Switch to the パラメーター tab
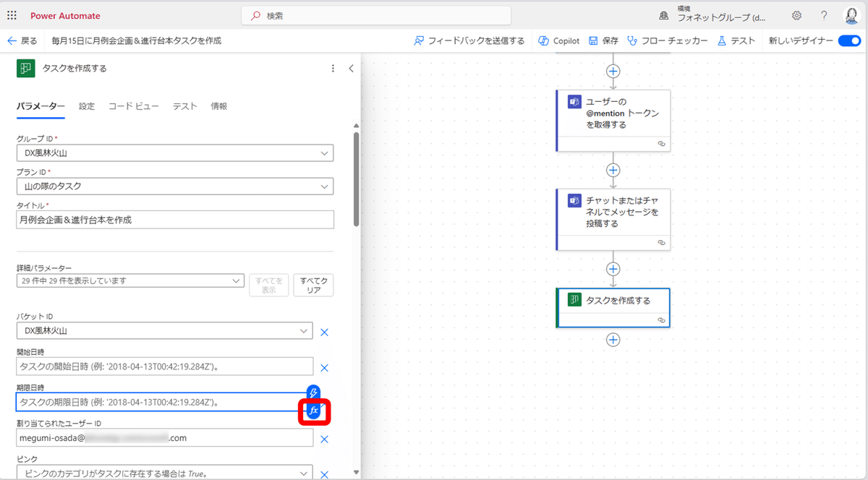 click(41, 106)
